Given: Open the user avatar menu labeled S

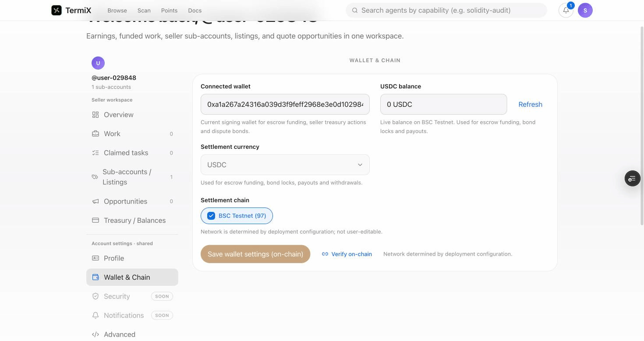Looking at the screenshot, I should click(585, 10).
